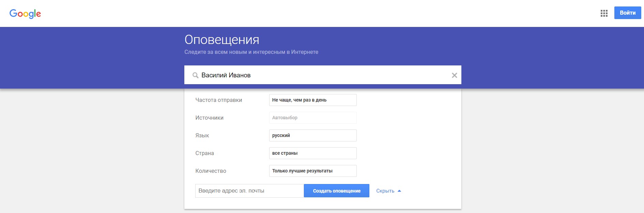Viewport: 644px width, 213px height.
Task: Click the Василий Иванов search field
Action: (323, 75)
